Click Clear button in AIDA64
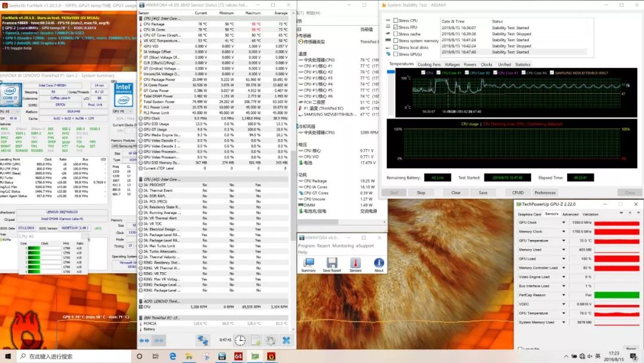This screenshot has width=644, height=363. pyautogui.click(x=456, y=192)
